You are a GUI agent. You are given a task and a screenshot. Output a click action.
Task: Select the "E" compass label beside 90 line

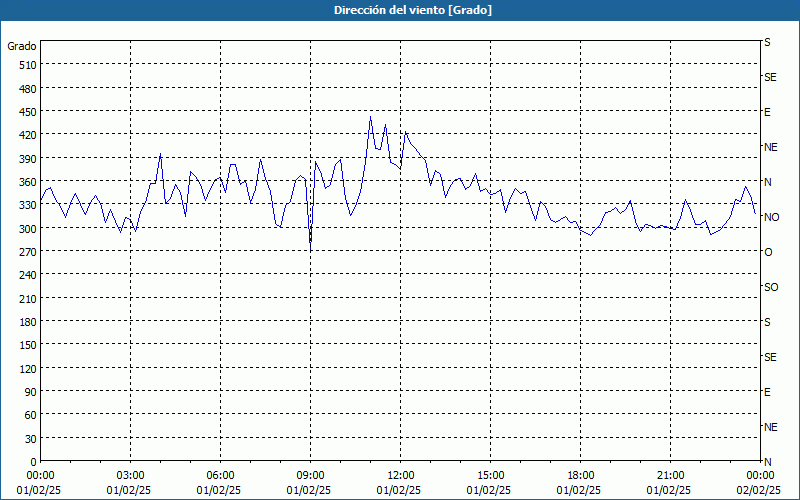coord(767,392)
